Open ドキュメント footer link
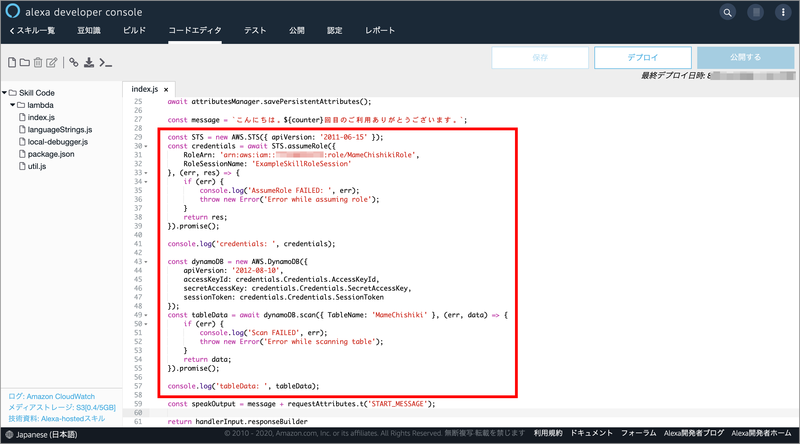This screenshot has width=800, height=444. [x=591, y=433]
